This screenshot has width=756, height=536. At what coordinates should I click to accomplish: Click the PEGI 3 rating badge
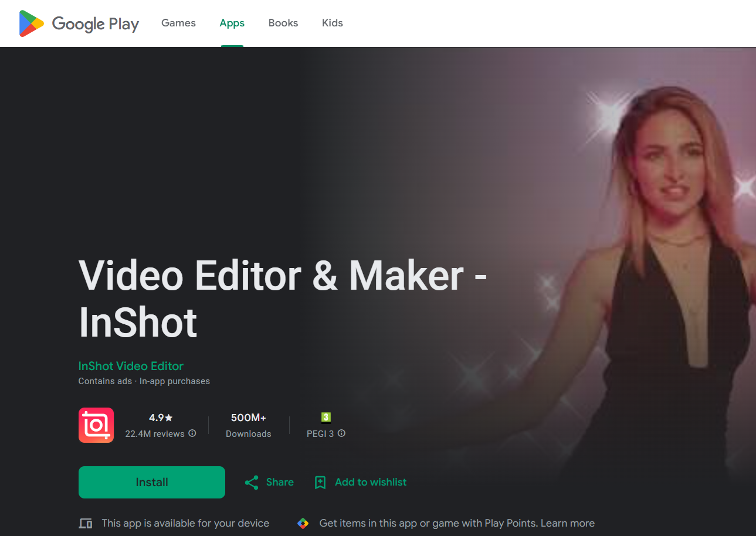point(326,418)
